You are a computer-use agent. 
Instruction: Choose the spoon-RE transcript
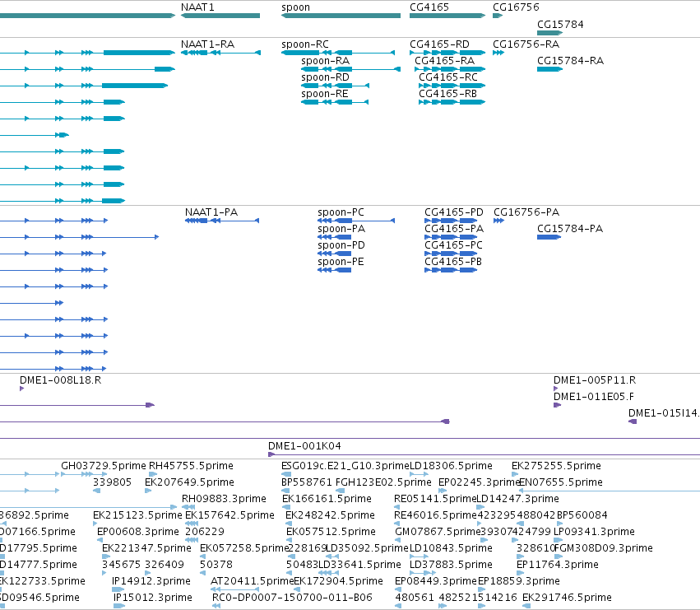[335, 102]
